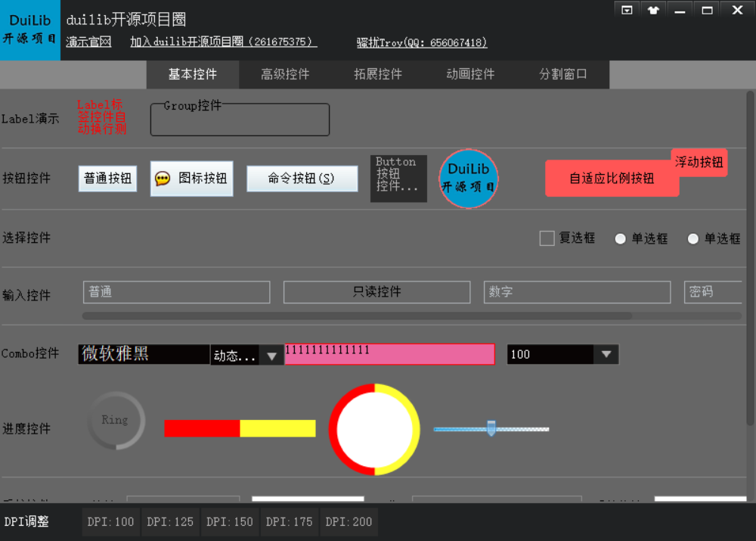
Task: Click the DuiLib logo in the title bar
Action: 30,30
